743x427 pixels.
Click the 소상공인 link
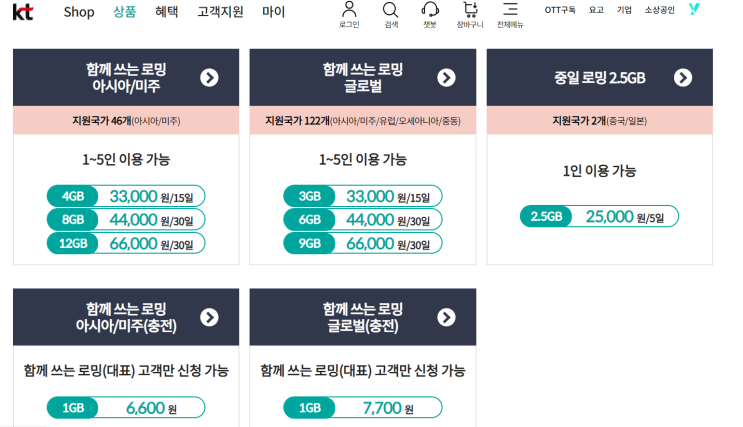point(660,10)
